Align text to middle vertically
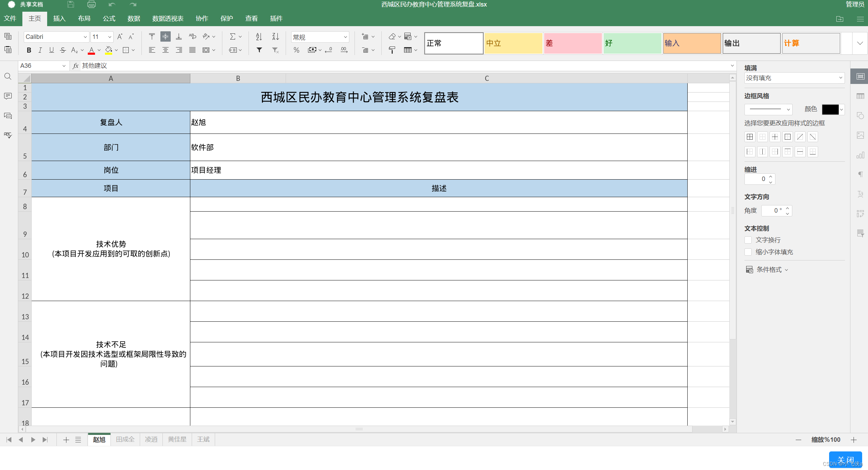This screenshot has width=868, height=470. click(x=166, y=36)
